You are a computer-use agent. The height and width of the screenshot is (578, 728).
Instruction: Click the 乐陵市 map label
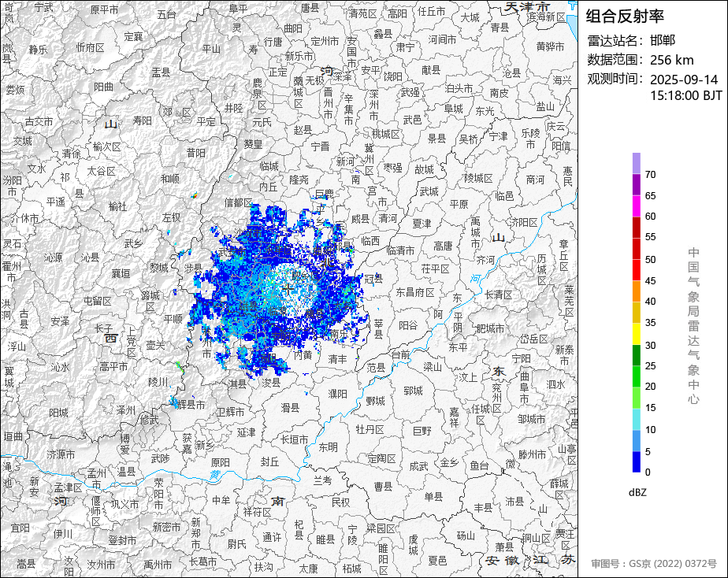click(530, 139)
